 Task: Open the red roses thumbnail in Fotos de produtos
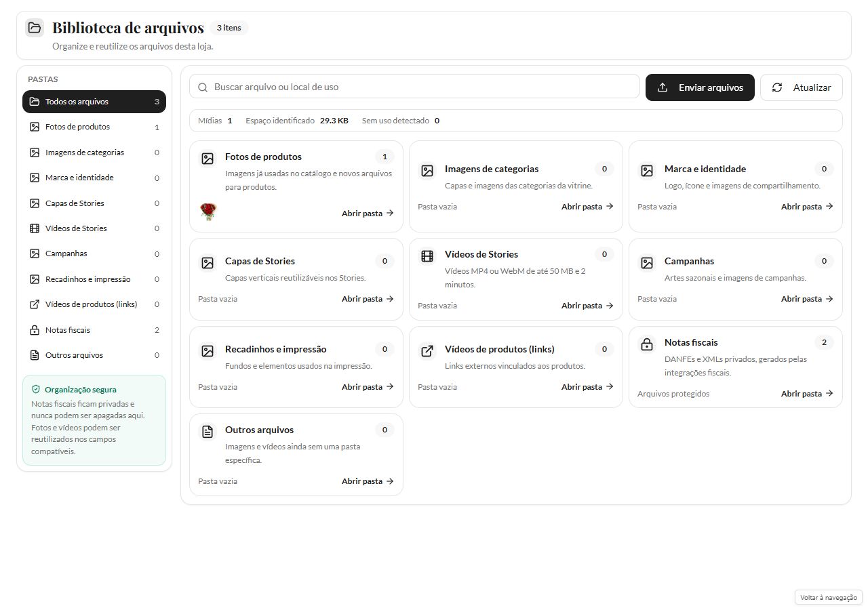coord(208,211)
